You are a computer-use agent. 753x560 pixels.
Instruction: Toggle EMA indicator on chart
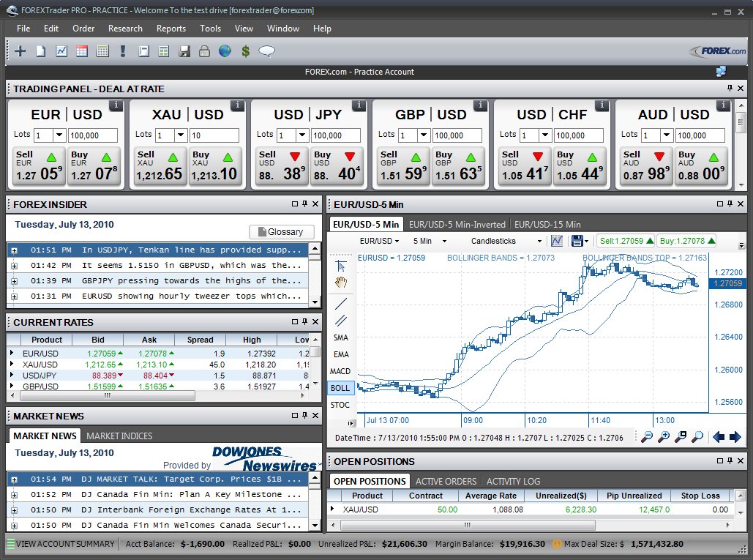(x=341, y=354)
